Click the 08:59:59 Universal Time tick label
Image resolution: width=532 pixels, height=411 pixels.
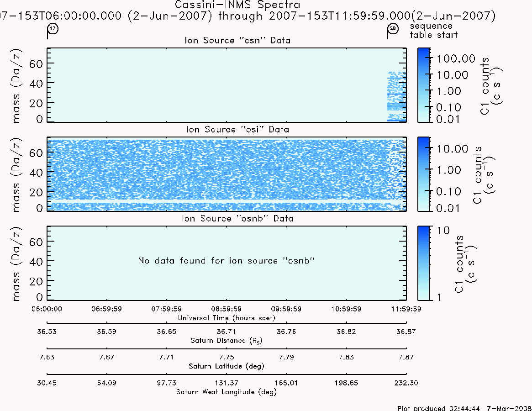tap(226, 309)
